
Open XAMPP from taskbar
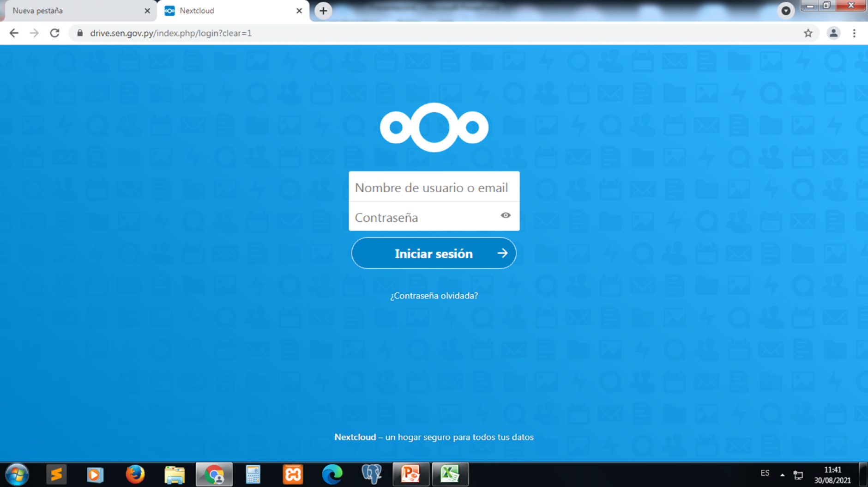(293, 475)
